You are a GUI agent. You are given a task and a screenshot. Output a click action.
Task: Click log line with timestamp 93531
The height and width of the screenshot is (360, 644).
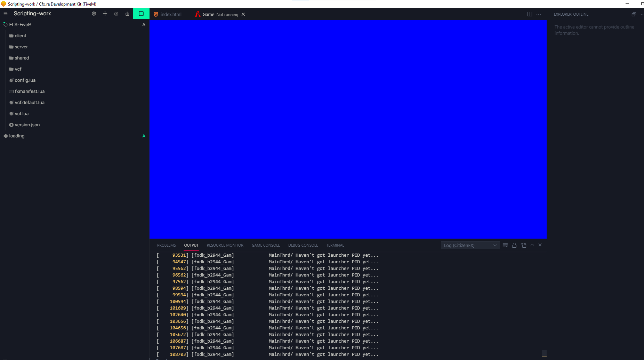point(267,255)
